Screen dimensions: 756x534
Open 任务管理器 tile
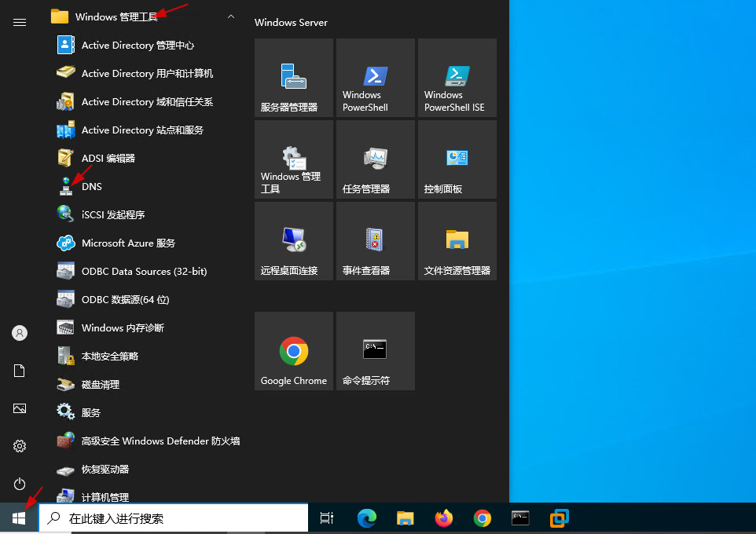(375, 159)
